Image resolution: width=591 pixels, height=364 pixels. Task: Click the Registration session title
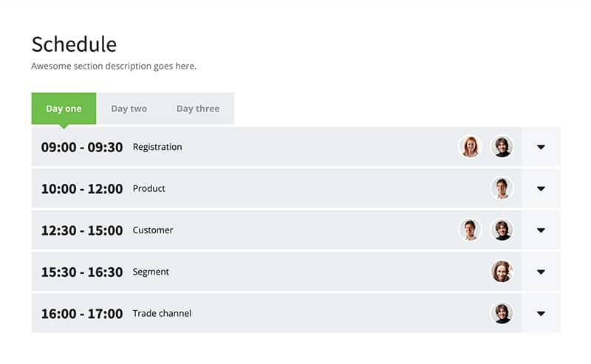coord(157,147)
